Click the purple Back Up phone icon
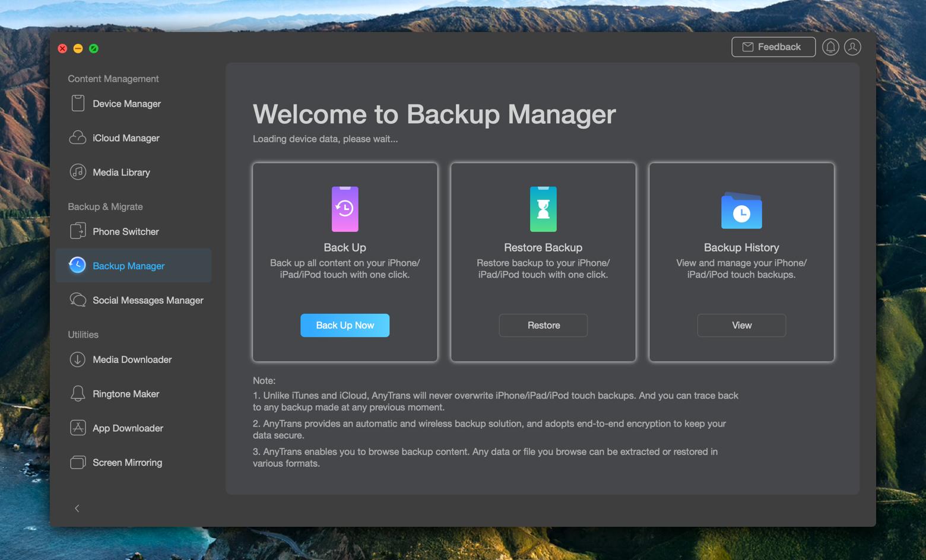926x560 pixels. pyautogui.click(x=345, y=209)
